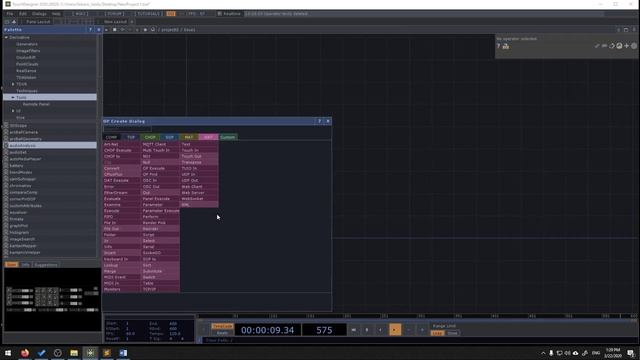
Task: Enable Once range limit
Action: 452,333
